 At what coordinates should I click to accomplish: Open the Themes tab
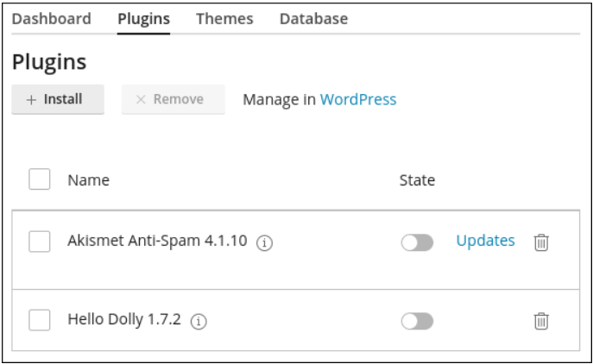(x=224, y=18)
